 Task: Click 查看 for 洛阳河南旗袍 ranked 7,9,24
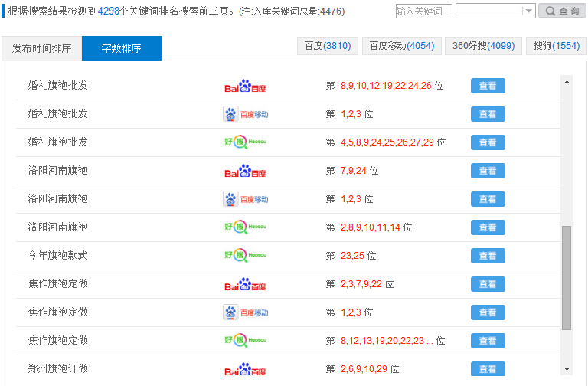point(488,171)
